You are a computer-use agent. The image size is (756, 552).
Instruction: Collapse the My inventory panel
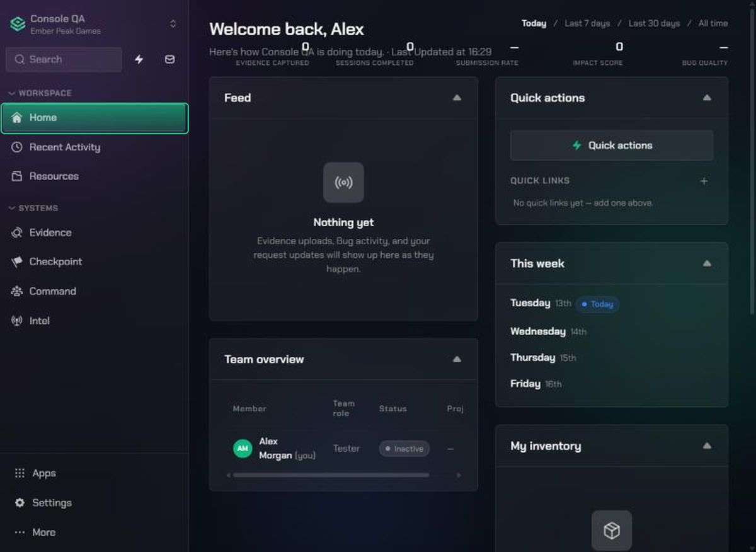[x=707, y=446]
